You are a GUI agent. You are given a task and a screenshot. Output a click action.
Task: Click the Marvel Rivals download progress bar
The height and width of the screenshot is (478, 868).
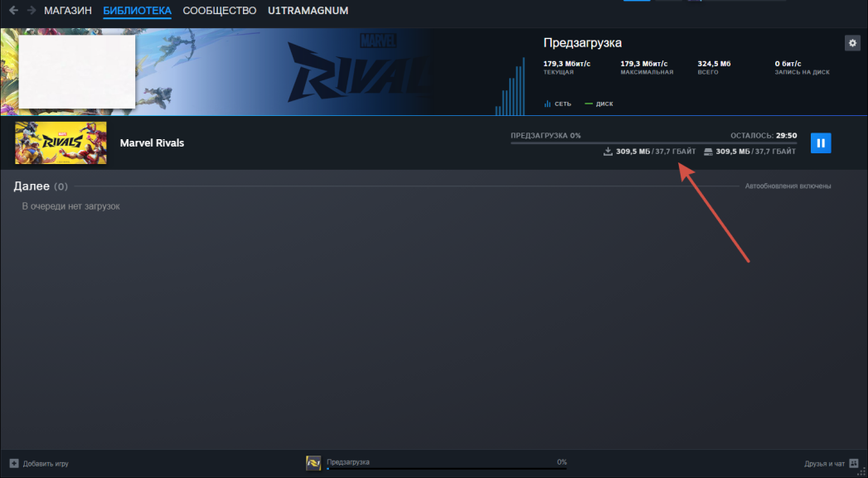pos(654,143)
